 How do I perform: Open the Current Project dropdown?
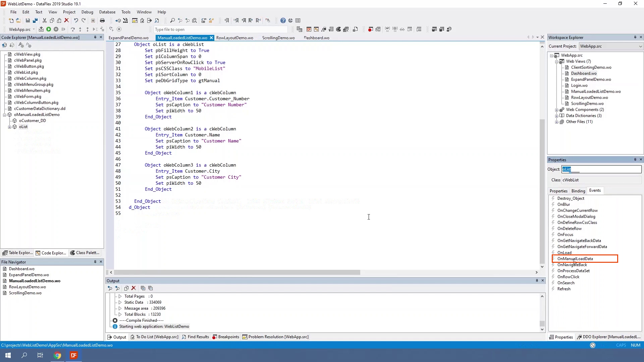[x=640, y=47]
